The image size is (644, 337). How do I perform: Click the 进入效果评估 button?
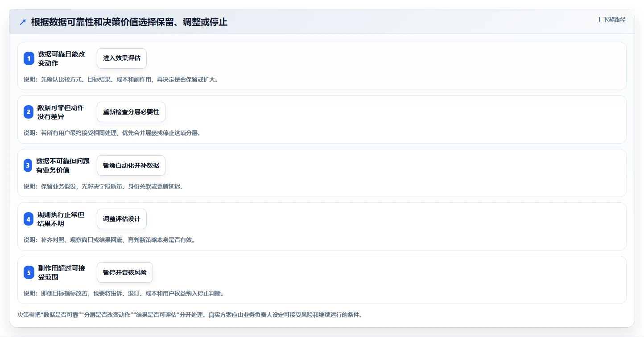click(x=122, y=58)
